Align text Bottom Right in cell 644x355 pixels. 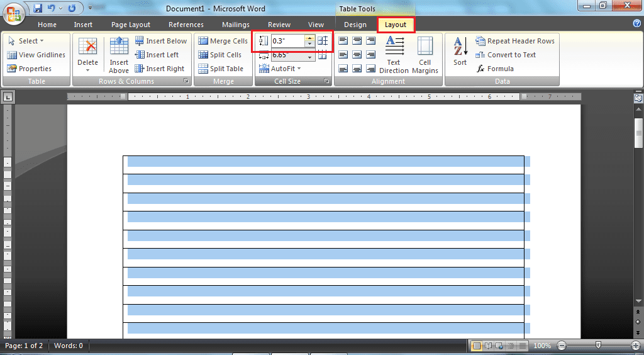point(371,69)
